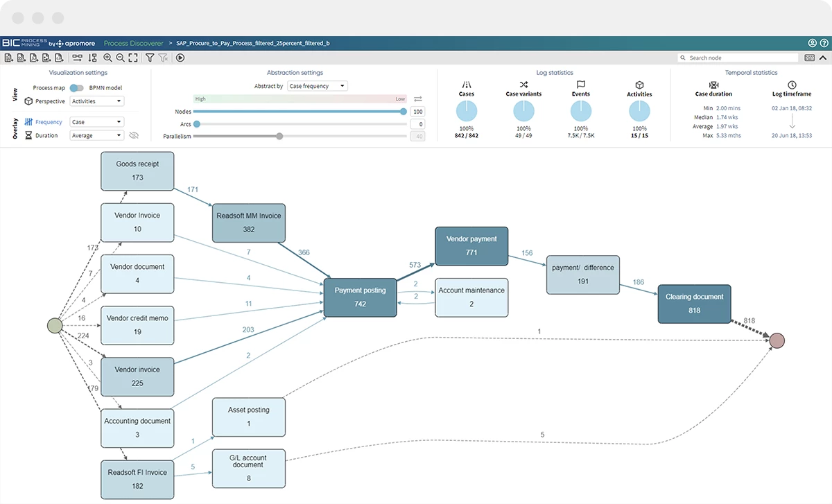Adjust the Nodes slider handle

point(404,111)
